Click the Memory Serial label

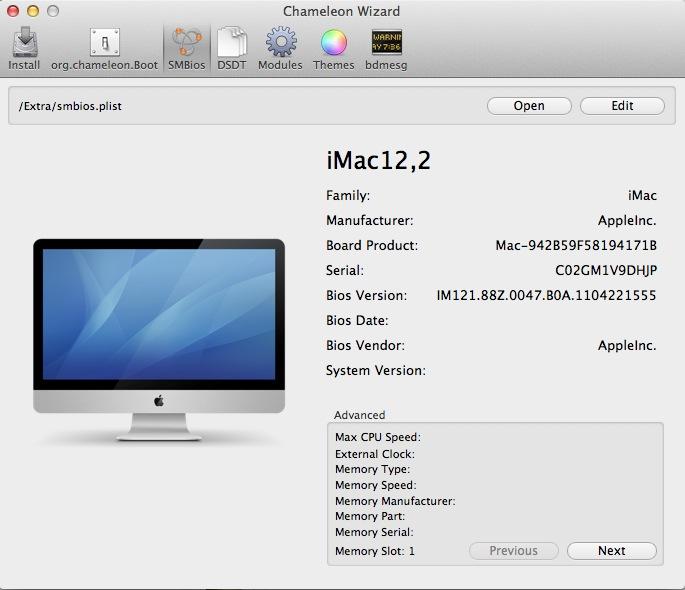click(374, 532)
